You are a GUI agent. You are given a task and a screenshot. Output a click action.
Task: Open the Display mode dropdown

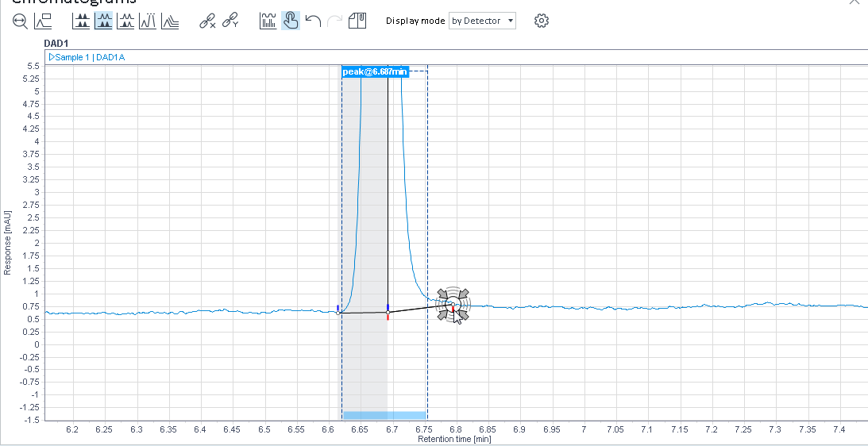(x=482, y=21)
